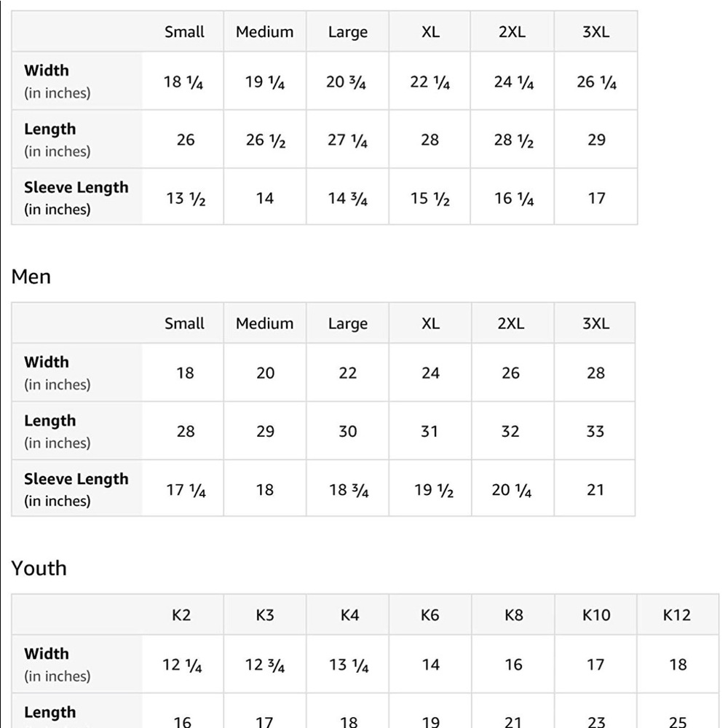Image resolution: width=728 pixels, height=728 pixels.
Task: Select the Men Small width value 18
Action: point(185,373)
